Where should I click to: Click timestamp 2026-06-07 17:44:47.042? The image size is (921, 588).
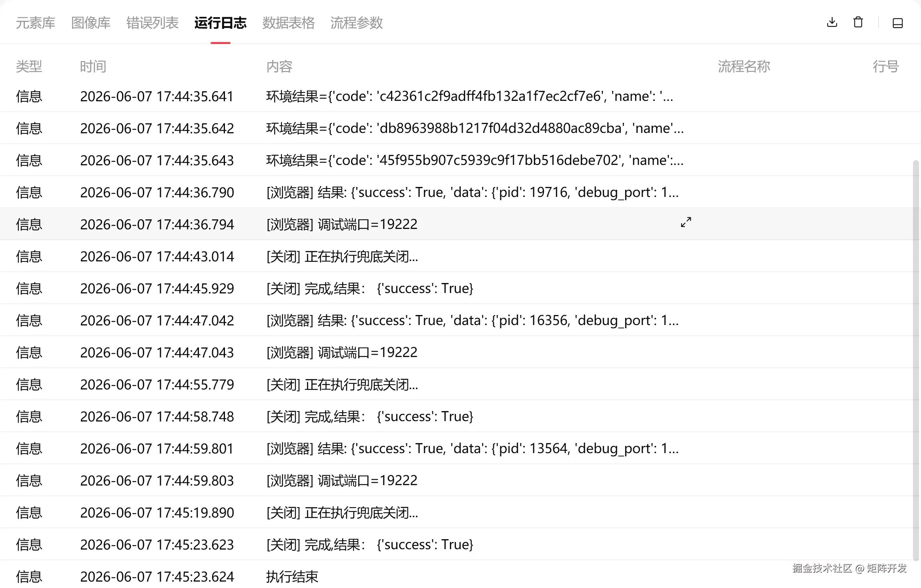click(x=157, y=320)
